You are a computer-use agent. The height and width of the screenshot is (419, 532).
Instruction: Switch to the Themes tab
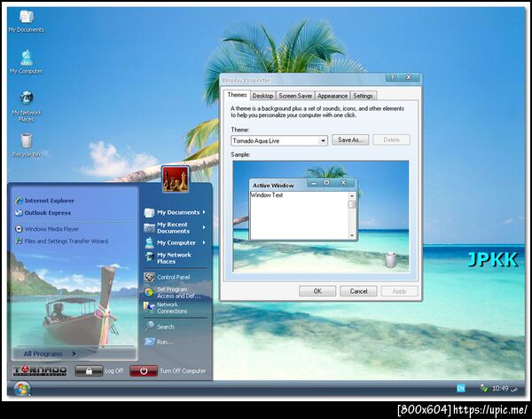tap(237, 95)
